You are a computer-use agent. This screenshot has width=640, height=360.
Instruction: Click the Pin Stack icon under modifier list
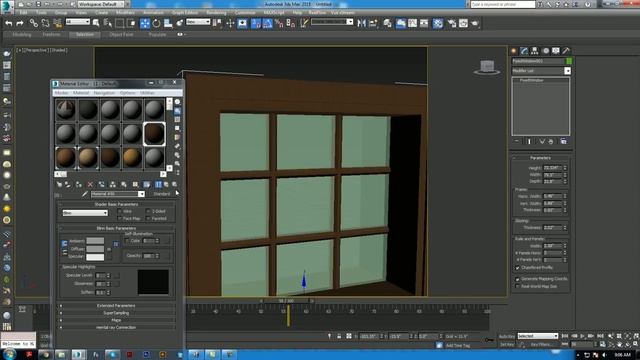click(517, 142)
